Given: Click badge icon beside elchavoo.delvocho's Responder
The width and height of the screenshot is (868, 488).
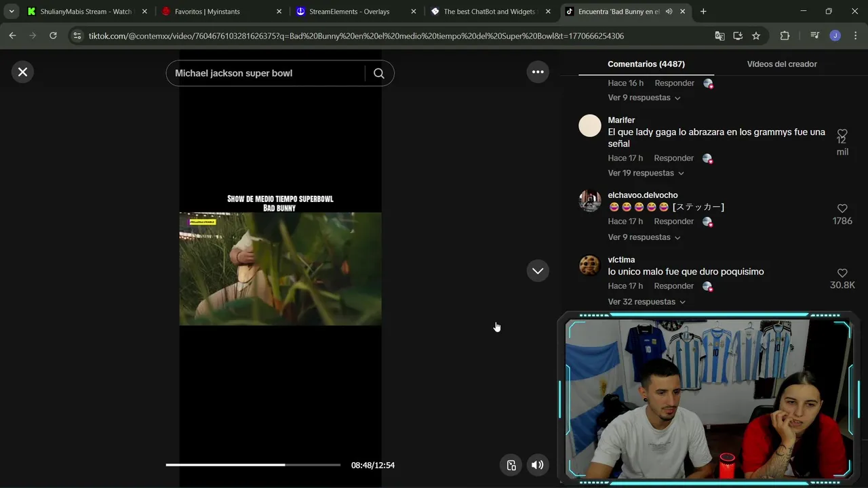Looking at the screenshot, I should tap(707, 222).
